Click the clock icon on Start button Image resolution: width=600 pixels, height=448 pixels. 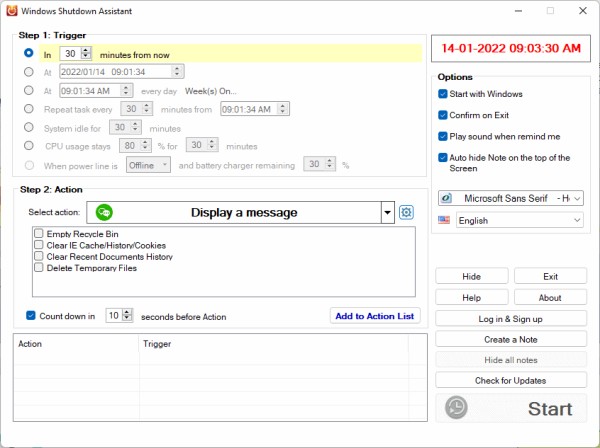tap(456, 407)
